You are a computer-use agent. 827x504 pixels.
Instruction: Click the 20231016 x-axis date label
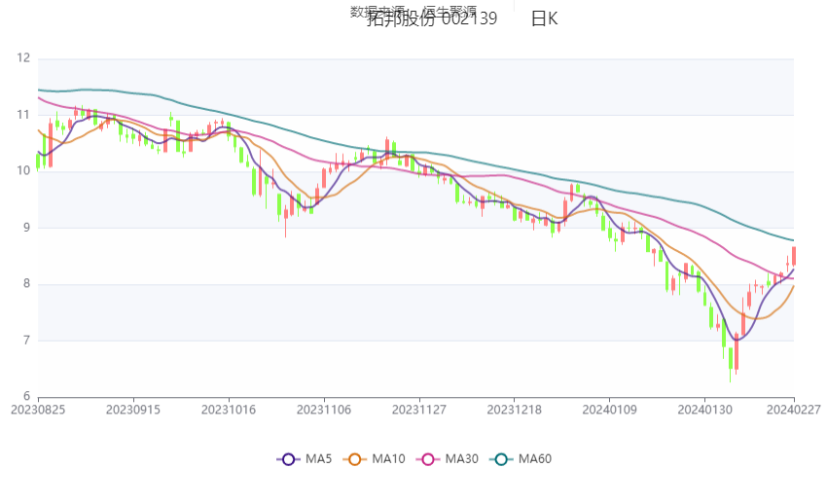click(x=230, y=411)
